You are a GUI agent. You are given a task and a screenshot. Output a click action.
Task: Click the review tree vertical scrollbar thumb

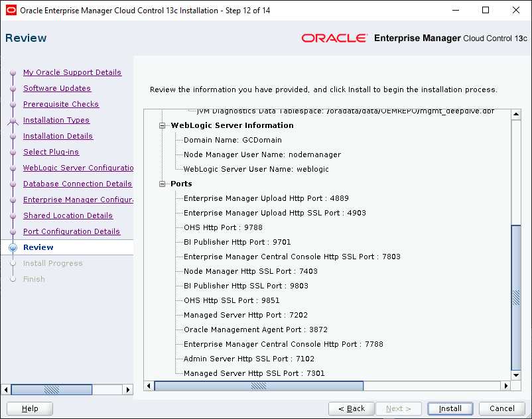(x=516, y=298)
